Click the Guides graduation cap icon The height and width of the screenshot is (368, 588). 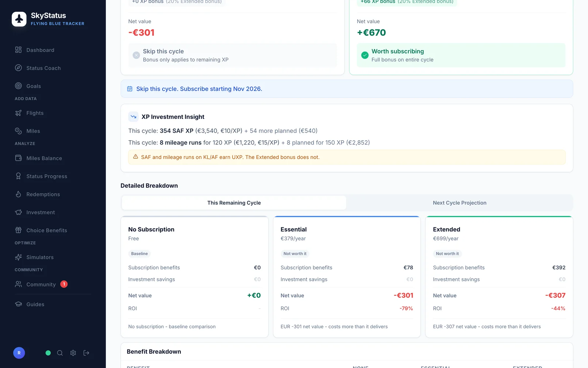tap(18, 304)
